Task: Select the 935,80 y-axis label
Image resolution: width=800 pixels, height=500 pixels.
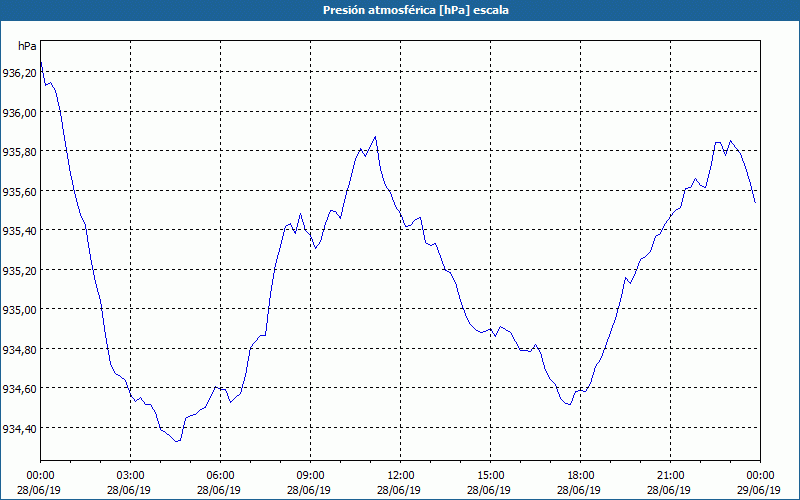Action: pos(19,152)
